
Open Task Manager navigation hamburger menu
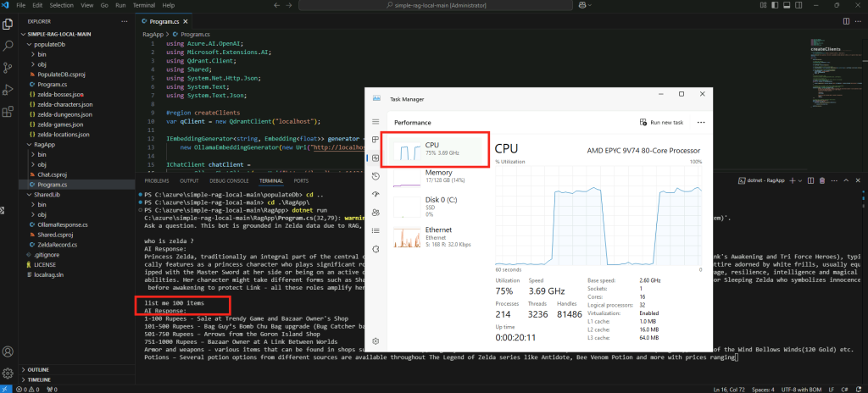point(376,122)
